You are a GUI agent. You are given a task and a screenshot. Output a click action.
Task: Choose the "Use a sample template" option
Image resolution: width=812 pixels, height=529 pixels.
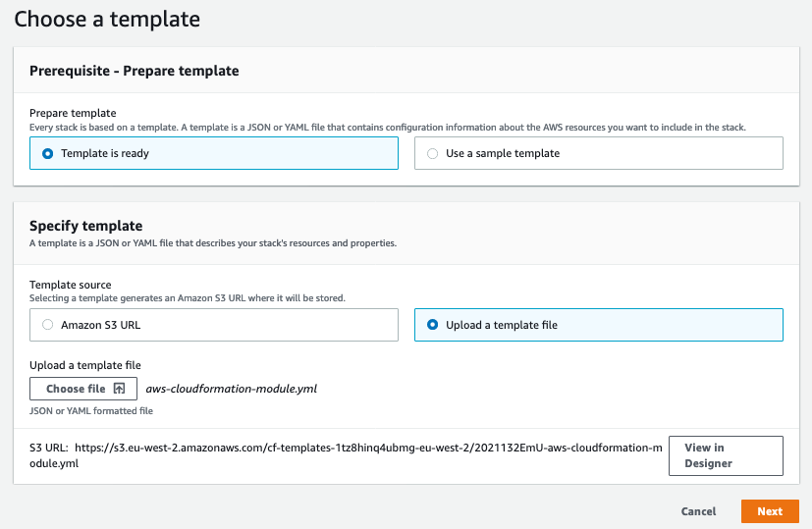432,153
